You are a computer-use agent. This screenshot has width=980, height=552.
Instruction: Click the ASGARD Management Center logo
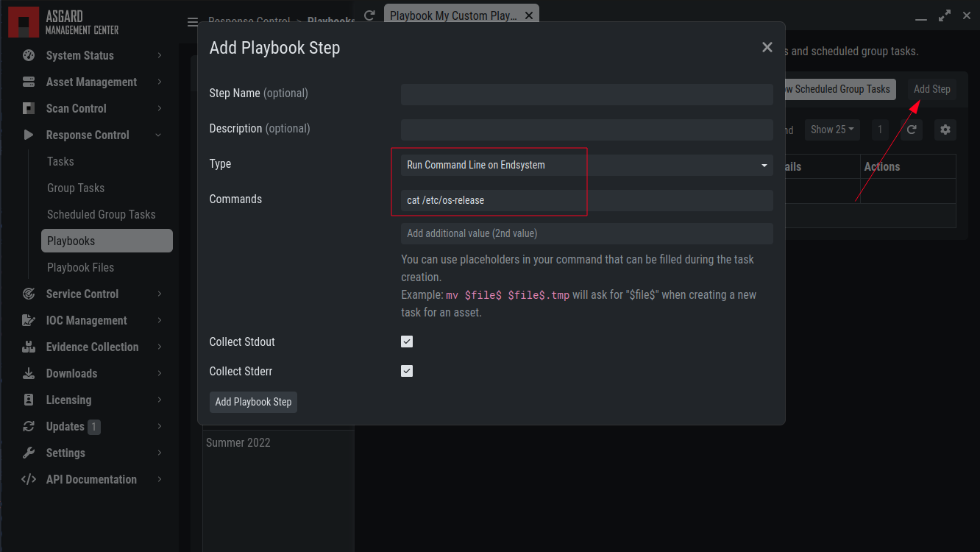coord(63,22)
